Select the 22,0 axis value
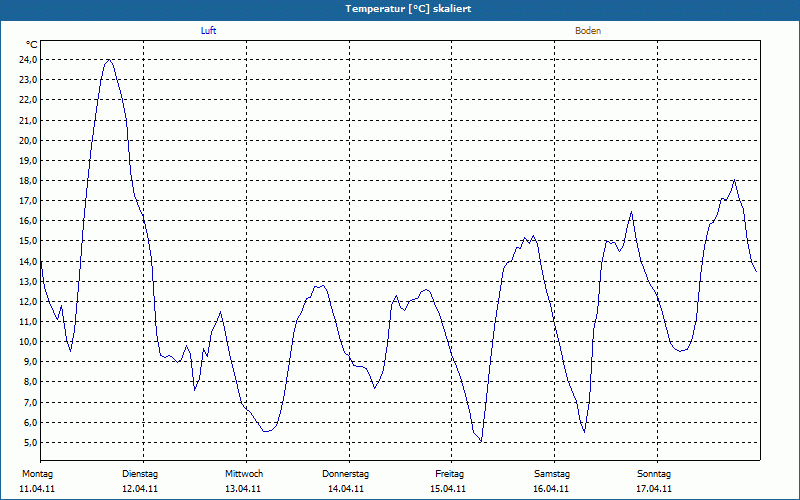The height and width of the screenshot is (500, 800). coord(28,100)
